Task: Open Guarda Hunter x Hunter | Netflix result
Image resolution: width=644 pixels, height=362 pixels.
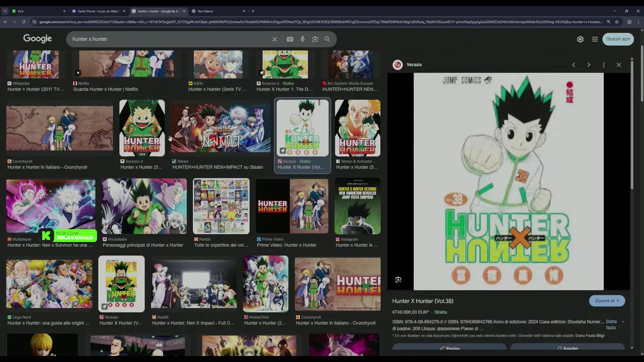Action: pyautogui.click(x=106, y=89)
